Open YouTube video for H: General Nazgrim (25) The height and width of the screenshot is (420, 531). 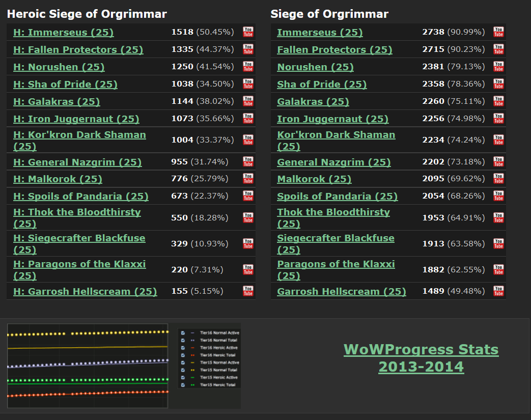(248, 162)
